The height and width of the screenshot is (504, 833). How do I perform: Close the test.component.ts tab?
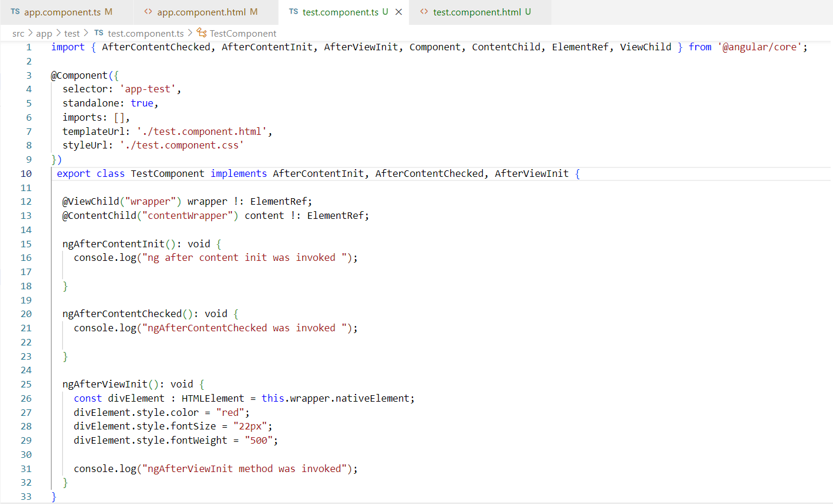[399, 12]
